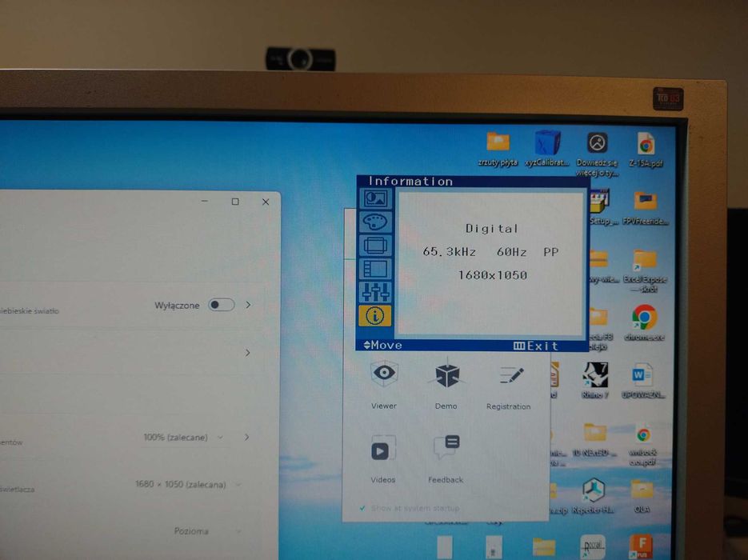Click 'Move' in the OSD footer
The height and width of the screenshot is (560, 748).
[x=382, y=345]
